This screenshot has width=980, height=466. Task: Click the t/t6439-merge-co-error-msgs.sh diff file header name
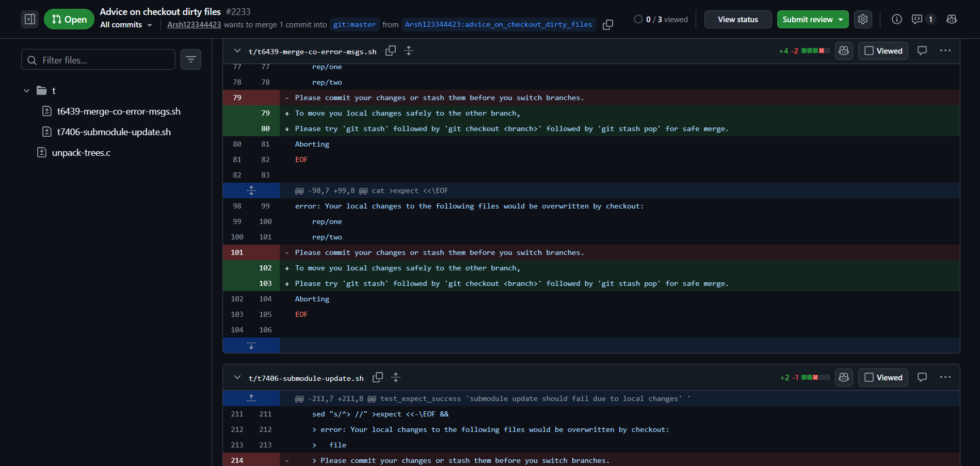[313, 52]
